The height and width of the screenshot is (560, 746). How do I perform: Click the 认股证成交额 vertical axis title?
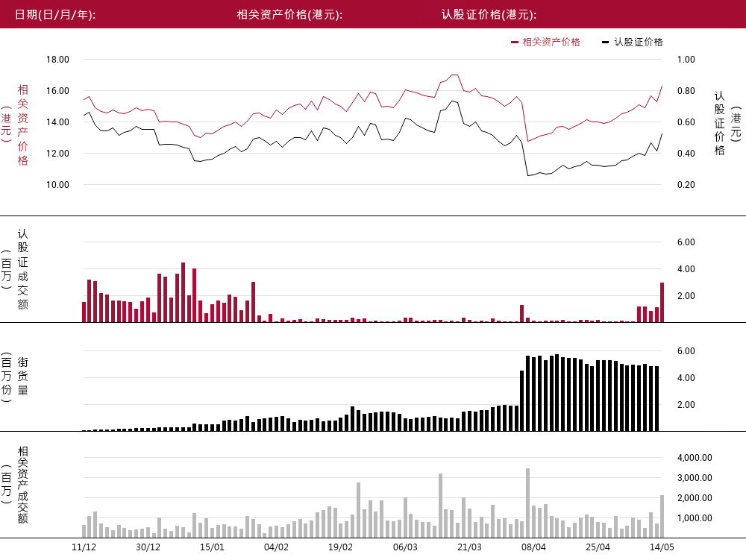click(22, 269)
